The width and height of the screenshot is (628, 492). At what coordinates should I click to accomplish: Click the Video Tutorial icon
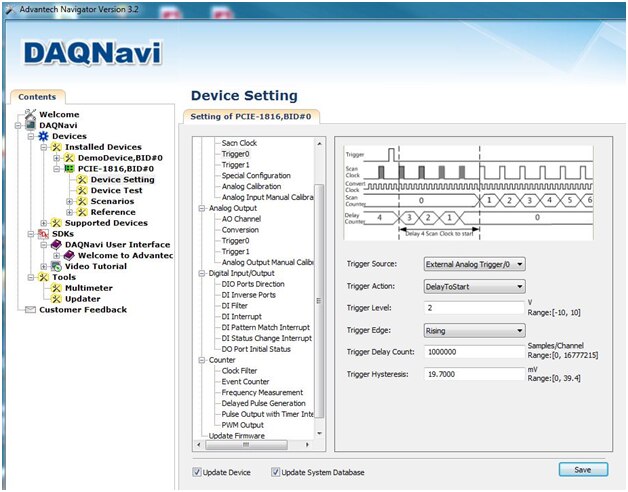(56, 266)
